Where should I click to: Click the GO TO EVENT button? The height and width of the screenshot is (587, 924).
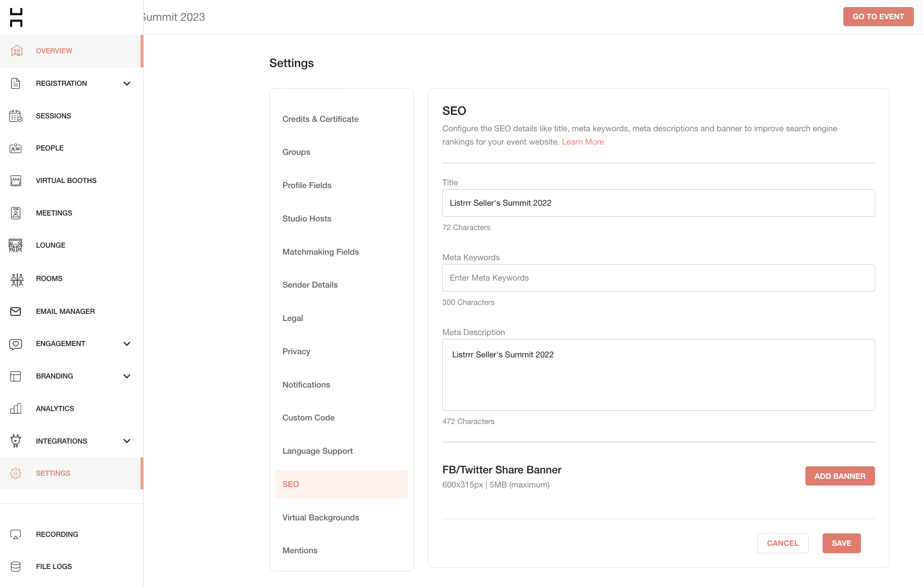pos(878,17)
